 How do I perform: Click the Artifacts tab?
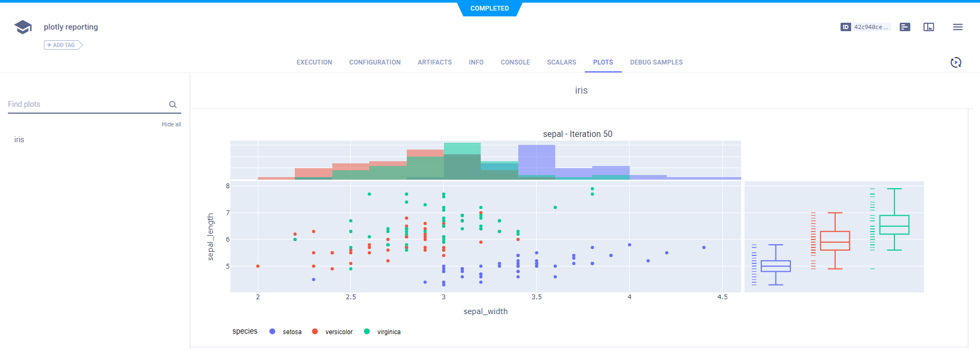434,62
